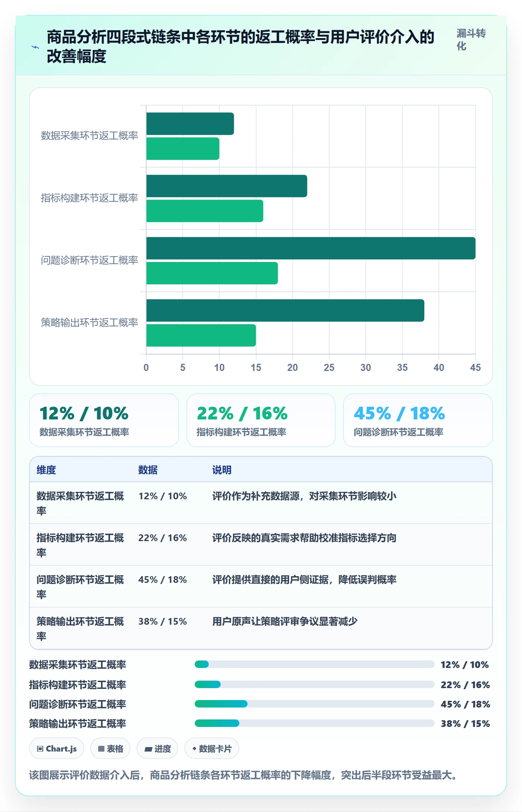Click the 指标构建环节返工概率 progress bar
The width and height of the screenshot is (522, 812).
pos(314,684)
